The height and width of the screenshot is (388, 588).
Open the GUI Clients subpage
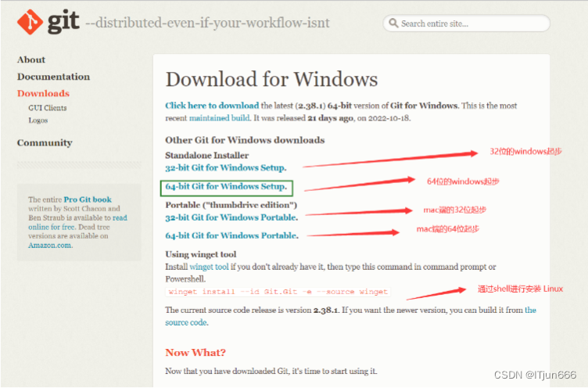pos(47,108)
